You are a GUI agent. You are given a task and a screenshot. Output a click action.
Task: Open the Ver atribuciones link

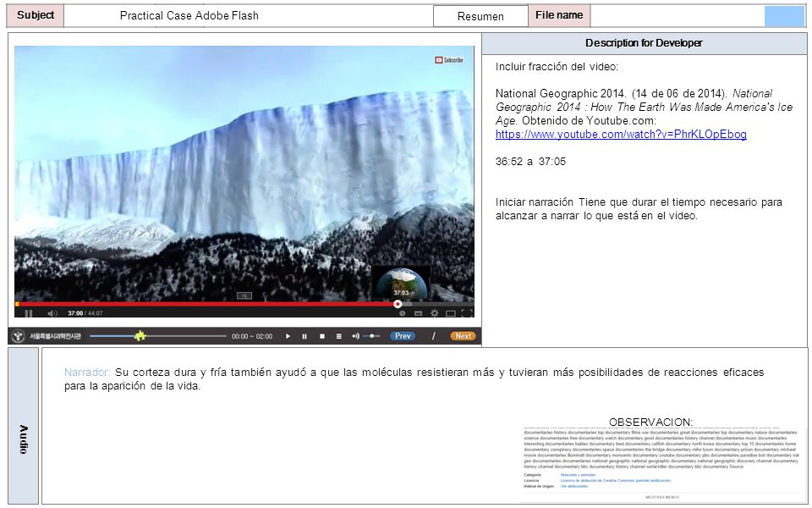tap(574, 486)
